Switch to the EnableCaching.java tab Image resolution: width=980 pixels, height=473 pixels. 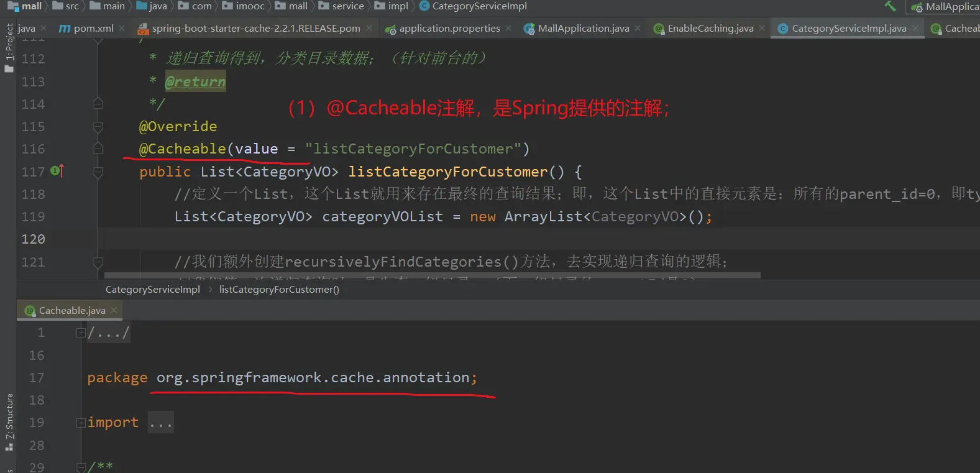[710, 29]
